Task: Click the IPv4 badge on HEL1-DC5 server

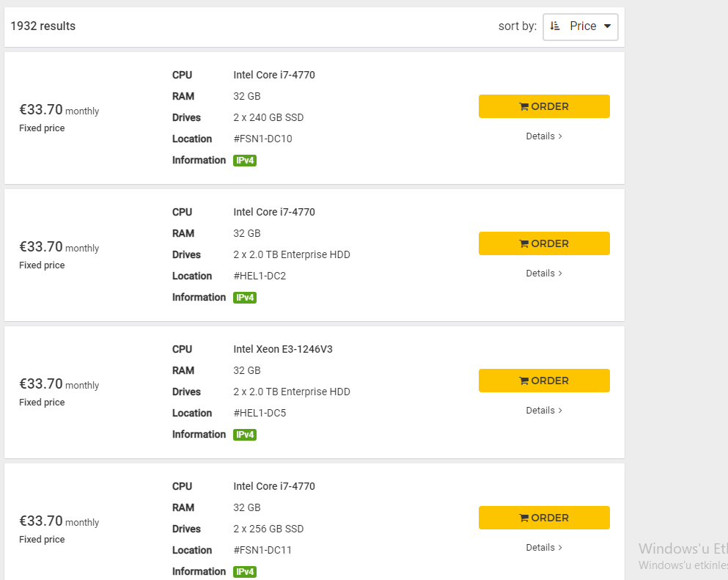Action: (245, 435)
